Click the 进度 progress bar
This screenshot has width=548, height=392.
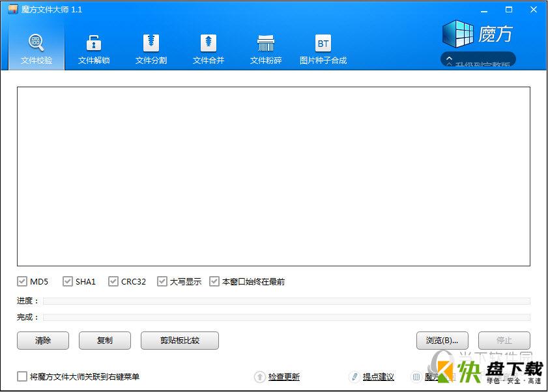pyautogui.click(x=287, y=301)
